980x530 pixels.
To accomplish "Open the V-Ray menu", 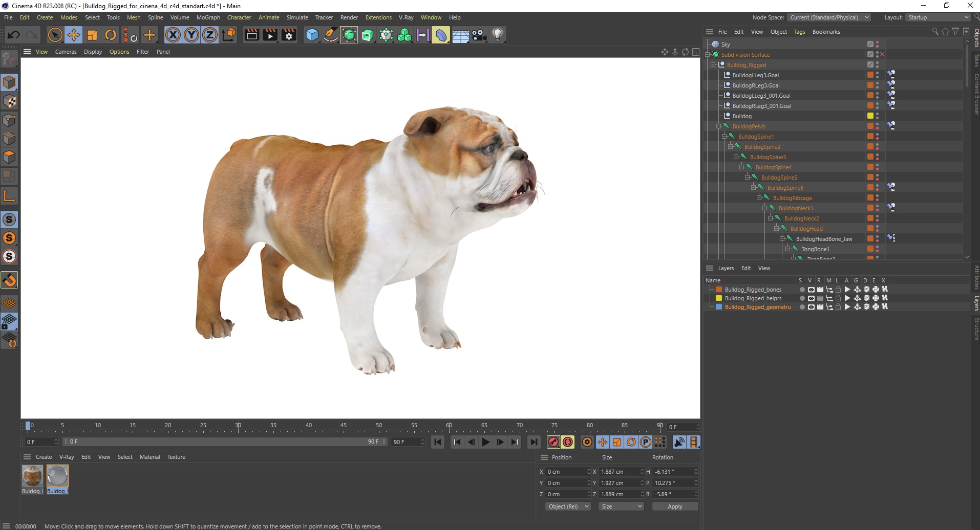I will coord(406,17).
